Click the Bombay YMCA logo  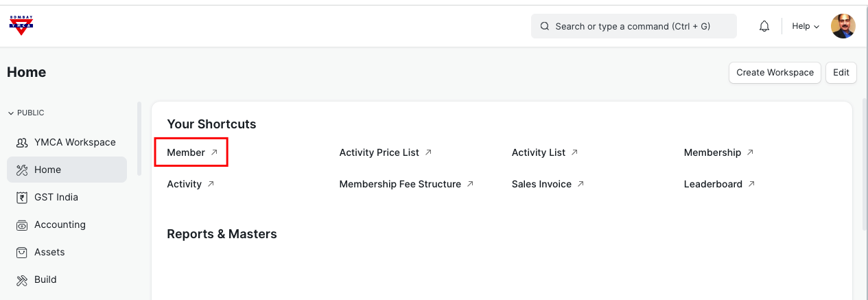21,26
